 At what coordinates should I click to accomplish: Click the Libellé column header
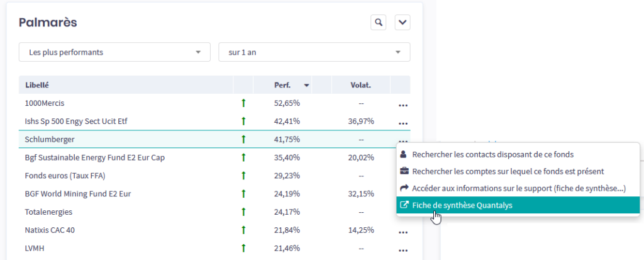coord(38,85)
